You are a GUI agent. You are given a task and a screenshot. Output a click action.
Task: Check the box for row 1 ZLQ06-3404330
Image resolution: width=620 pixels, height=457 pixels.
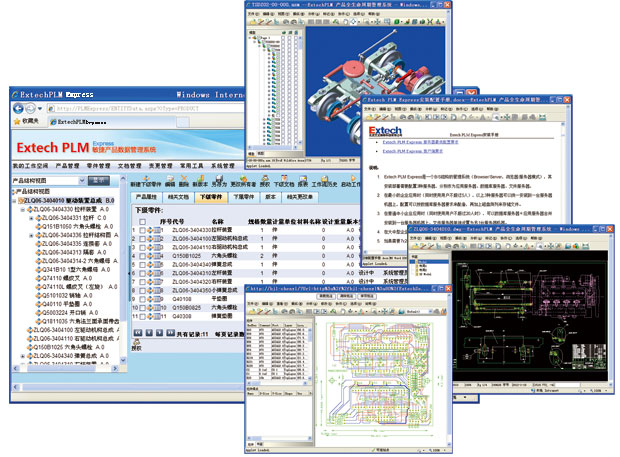point(142,230)
